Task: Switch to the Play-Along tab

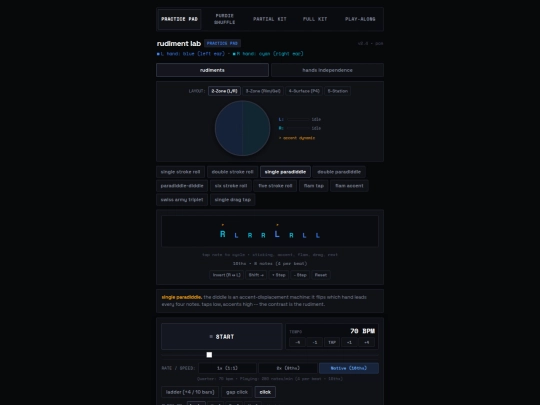Action: coord(360,19)
